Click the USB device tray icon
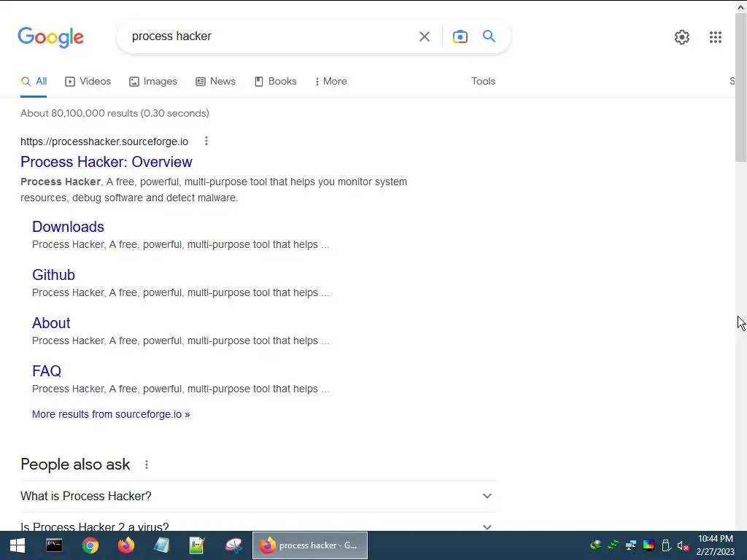 [x=666, y=545]
